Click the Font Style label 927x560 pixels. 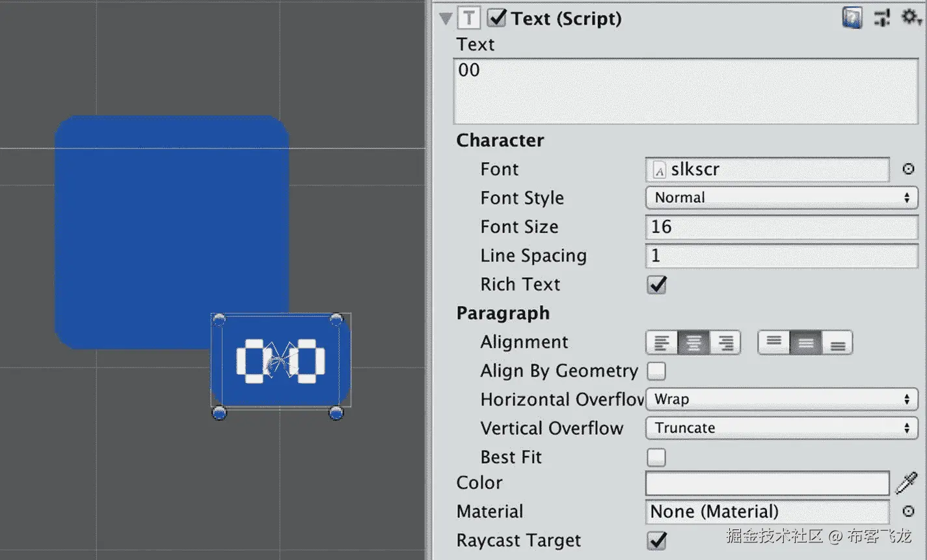[x=522, y=198]
